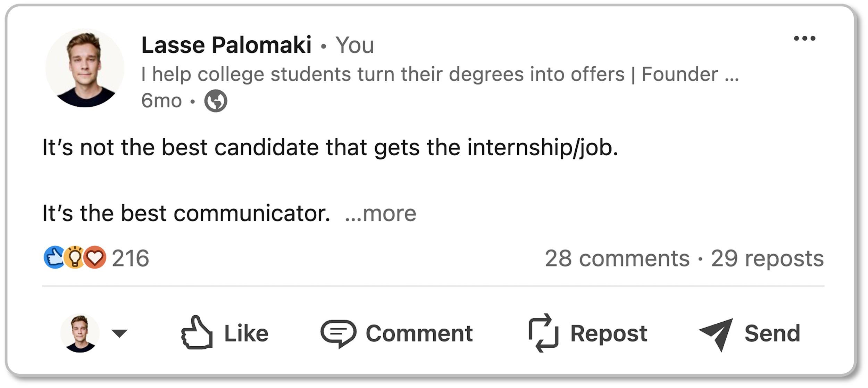View the 28 comments

617,258
